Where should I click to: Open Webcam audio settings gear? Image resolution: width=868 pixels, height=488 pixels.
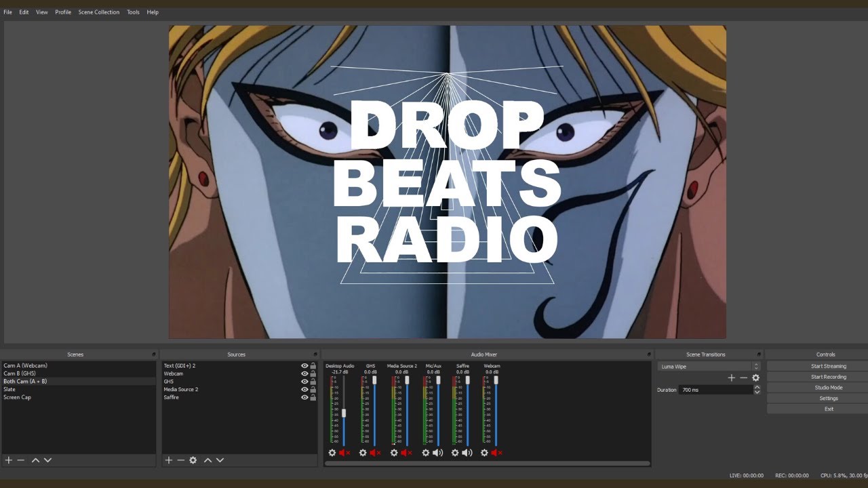click(x=484, y=453)
